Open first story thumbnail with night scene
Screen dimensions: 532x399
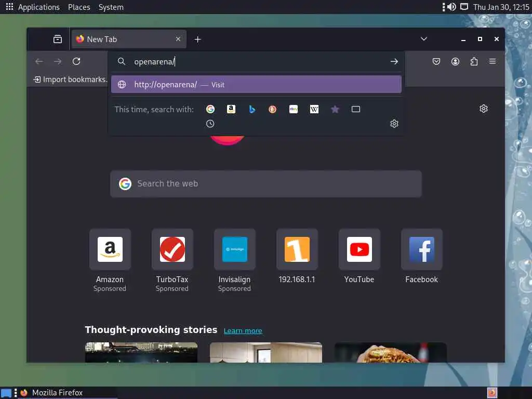pos(141,353)
